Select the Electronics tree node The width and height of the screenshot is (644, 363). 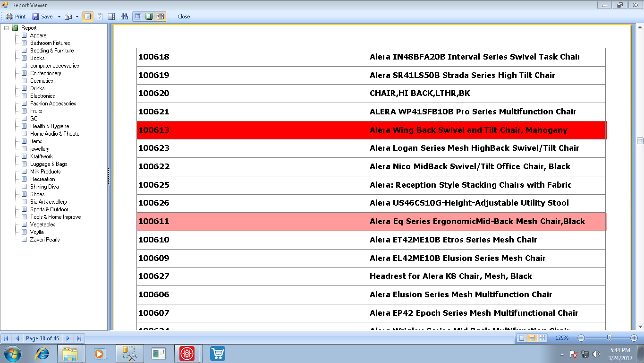(42, 96)
